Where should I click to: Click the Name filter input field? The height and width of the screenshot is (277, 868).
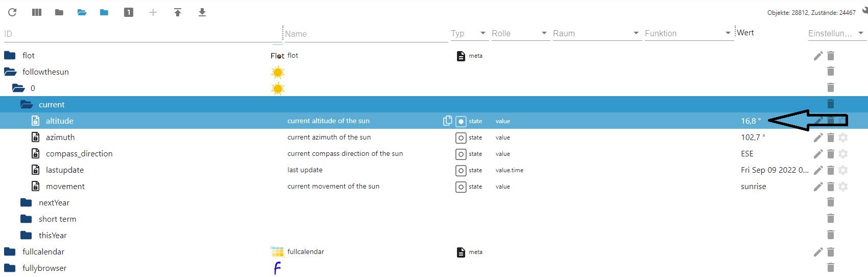click(365, 34)
